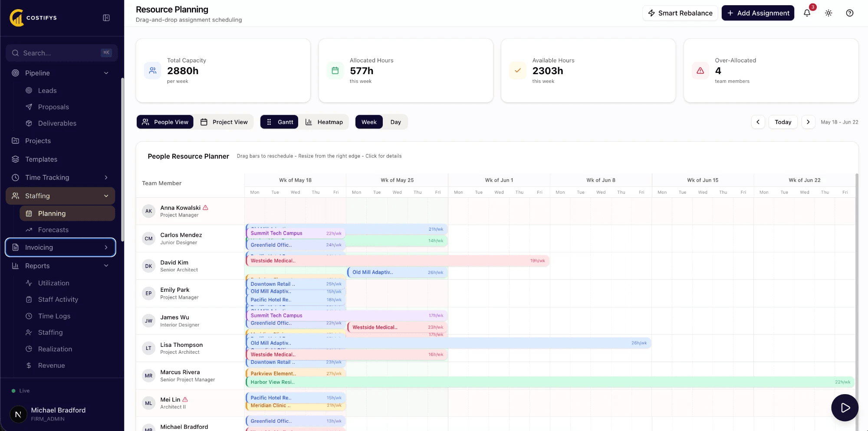Set time scale to Day
The width and height of the screenshot is (868, 431).
point(395,122)
